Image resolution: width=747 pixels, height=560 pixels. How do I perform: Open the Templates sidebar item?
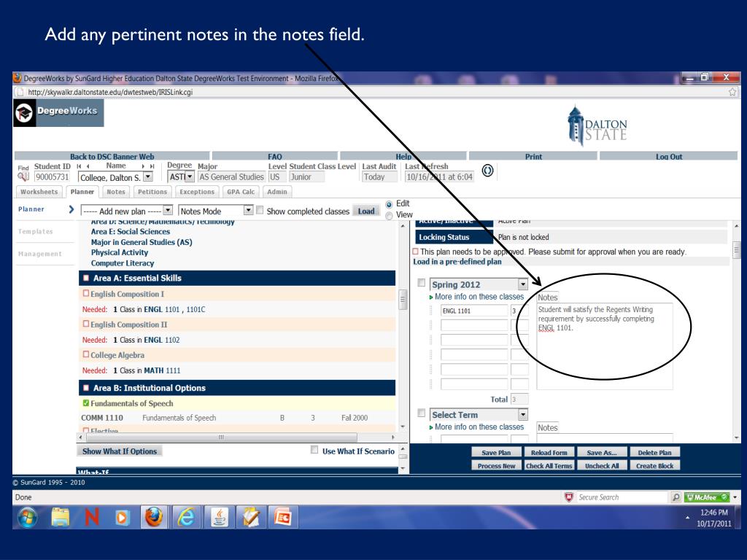tap(35, 231)
